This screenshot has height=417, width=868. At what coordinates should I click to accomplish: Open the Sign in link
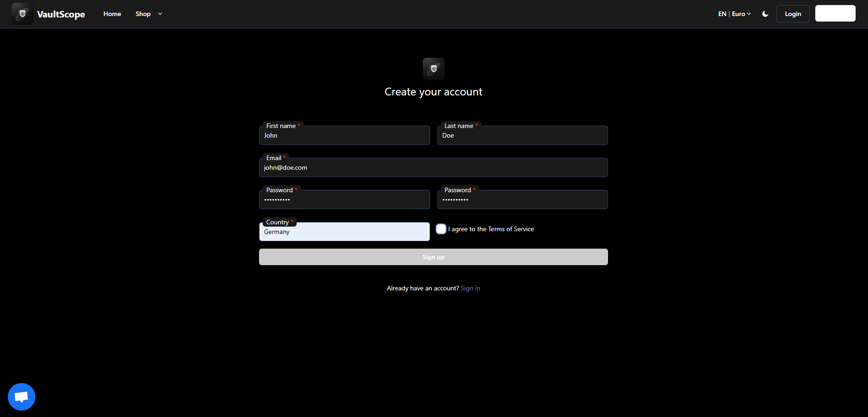pos(470,288)
